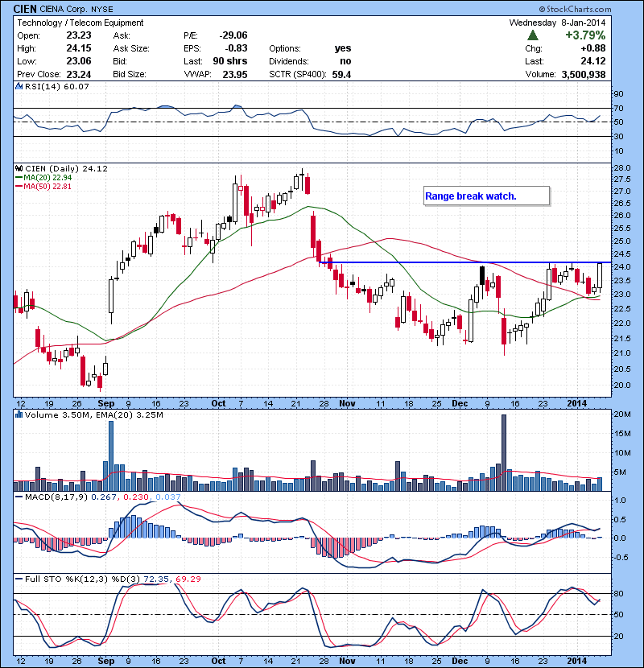Click the +3.79% percent change value

coord(585,35)
